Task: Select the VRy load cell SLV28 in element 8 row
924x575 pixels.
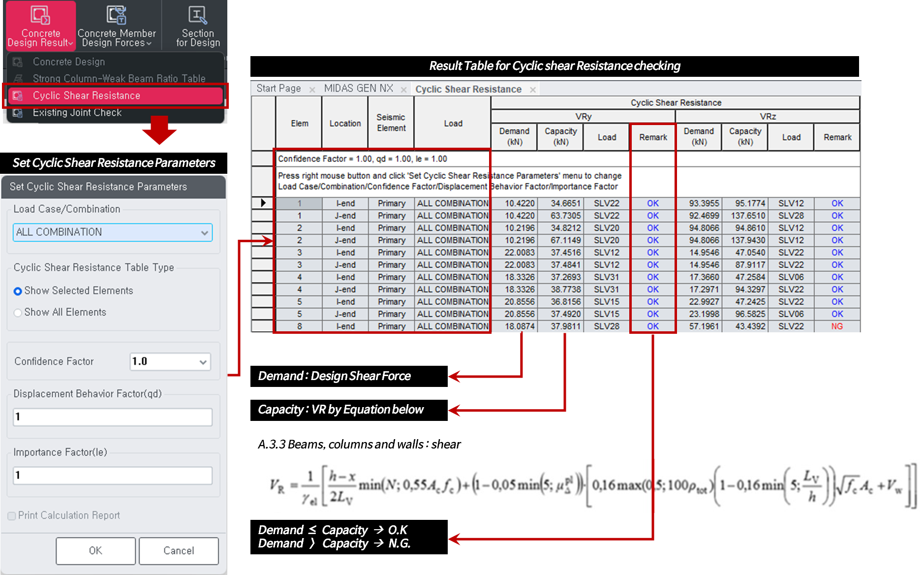Action: (606, 326)
